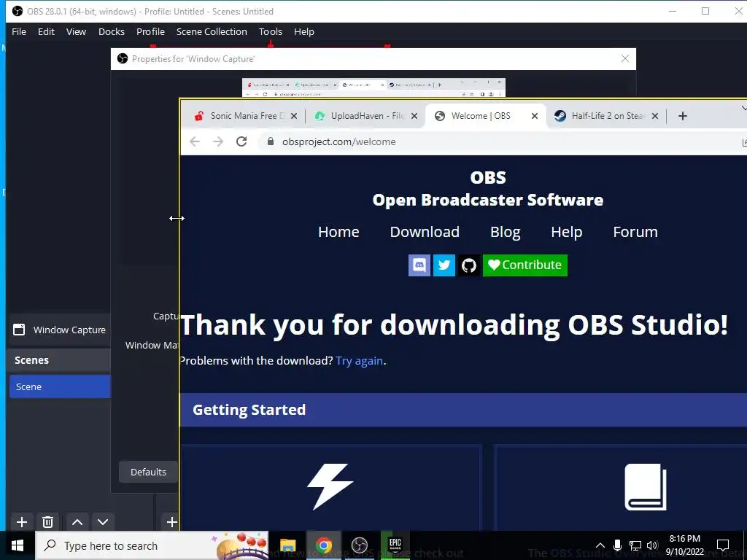The image size is (747, 560).
Task: Click the Window Capture source icon
Action: [19, 330]
